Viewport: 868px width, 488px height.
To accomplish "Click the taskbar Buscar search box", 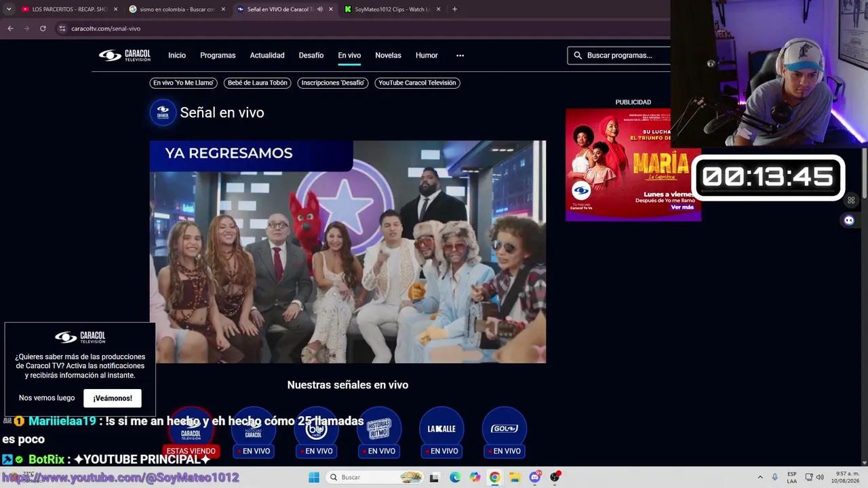I will point(375,478).
